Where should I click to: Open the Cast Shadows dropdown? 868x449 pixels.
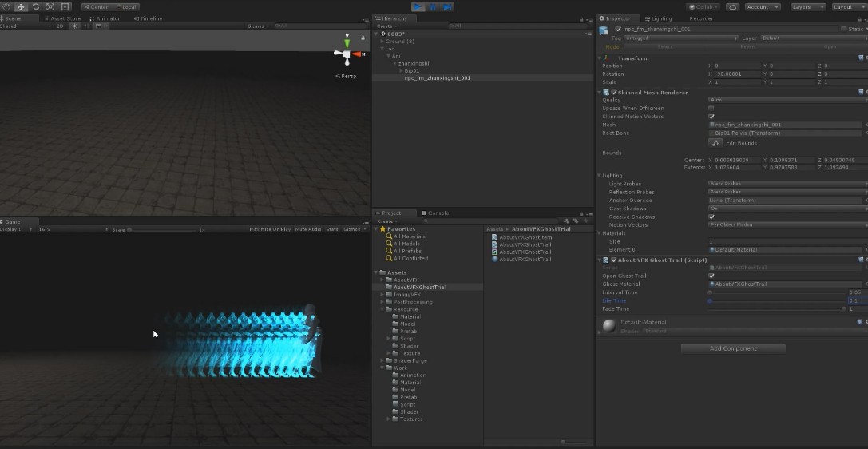tap(787, 209)
